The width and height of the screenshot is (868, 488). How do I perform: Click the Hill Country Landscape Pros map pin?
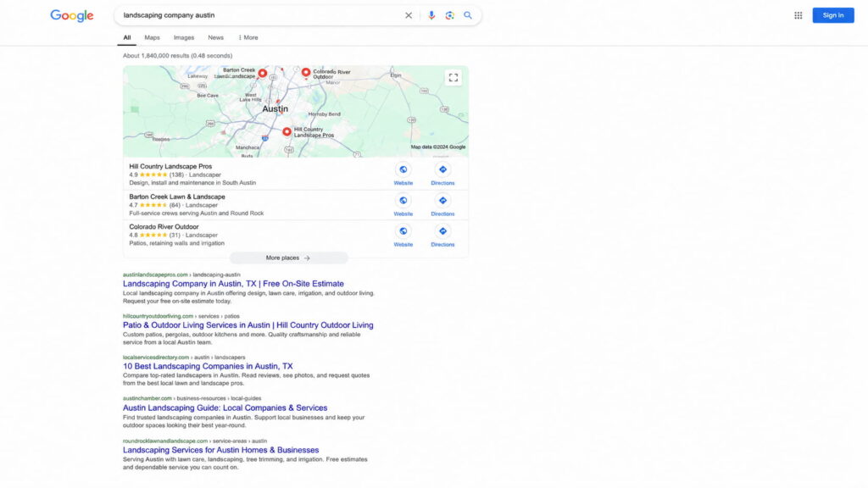point(287,132)
